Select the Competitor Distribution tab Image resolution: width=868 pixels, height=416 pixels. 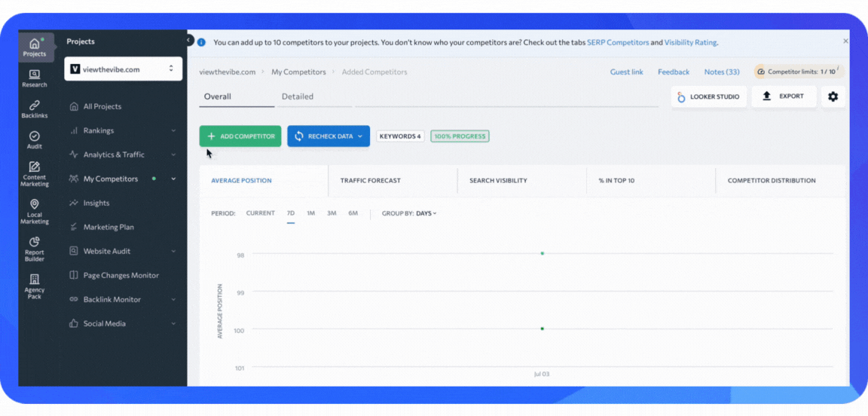tap(781, 181)
